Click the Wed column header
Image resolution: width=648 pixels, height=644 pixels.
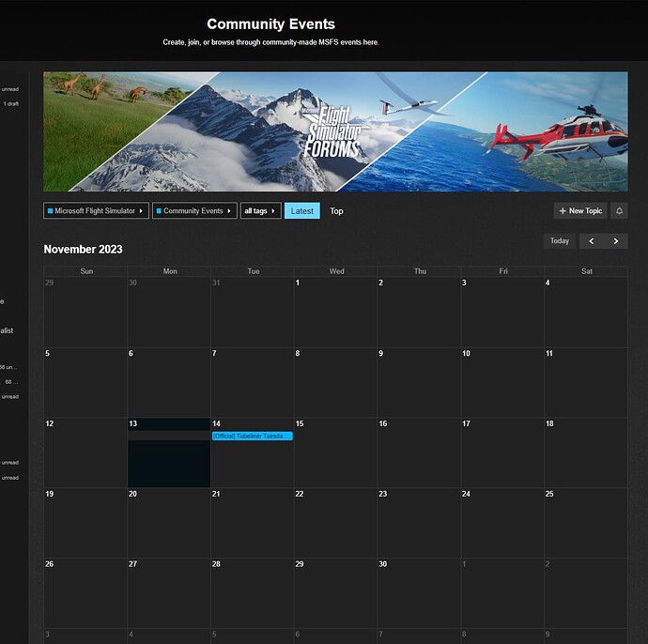tap(336, 271)
